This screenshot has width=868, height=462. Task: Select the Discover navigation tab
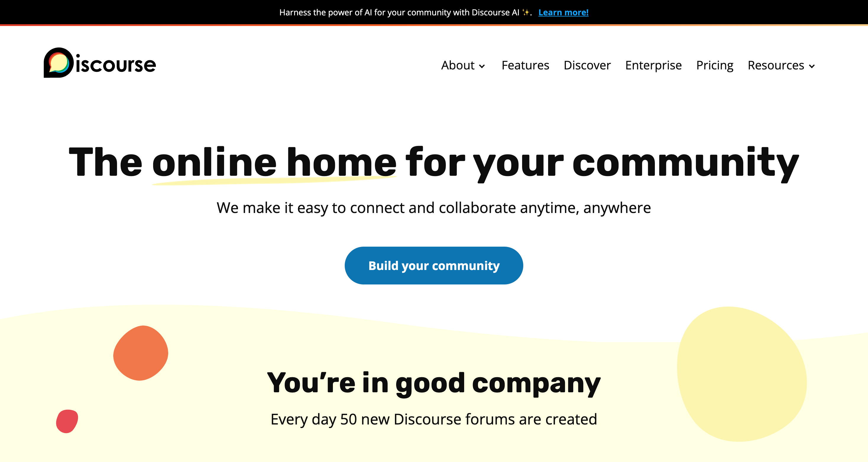coord(587,65)
